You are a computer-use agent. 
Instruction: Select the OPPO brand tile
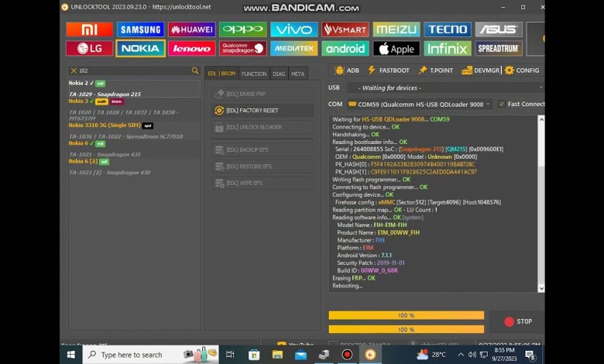242,29
